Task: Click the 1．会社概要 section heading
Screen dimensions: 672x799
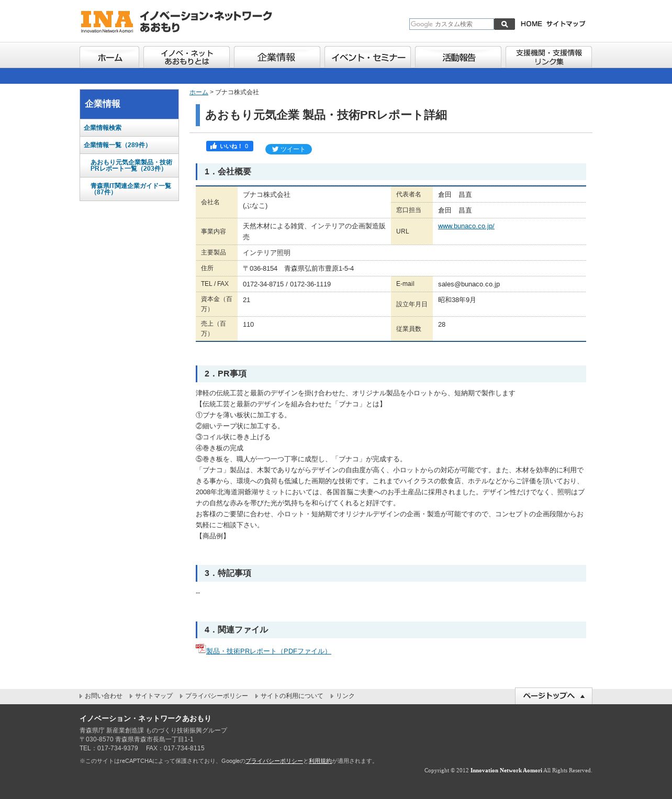Action: (391, 172)
